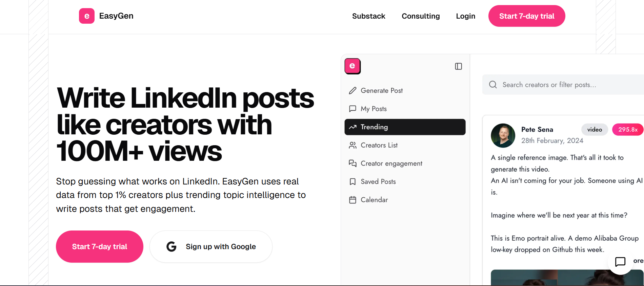Click the pencil icon beside Generate Post
The width and height of the screenshot is (644, 286).
click(x=353, y=90)
